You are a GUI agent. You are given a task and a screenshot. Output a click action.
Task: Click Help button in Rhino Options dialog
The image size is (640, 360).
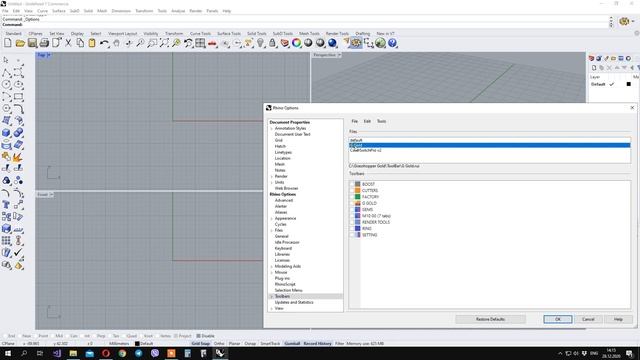click(x=618, y=319)
